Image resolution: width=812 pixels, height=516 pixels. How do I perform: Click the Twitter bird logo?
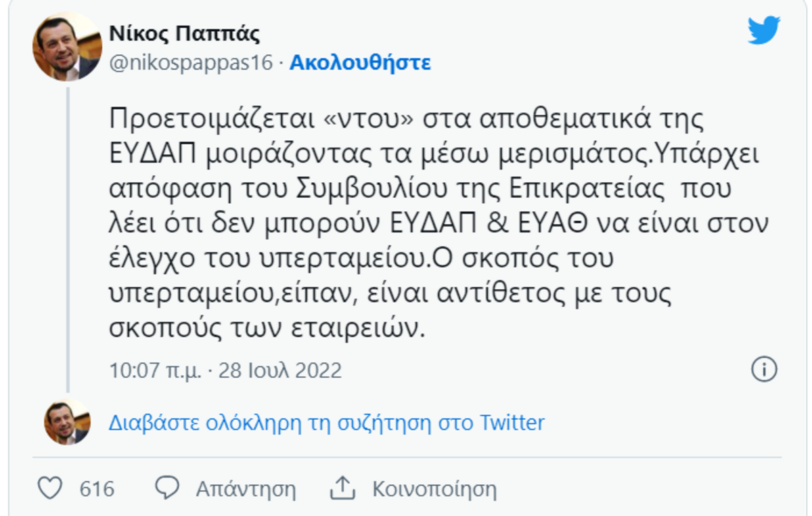(x=764, y=31)
